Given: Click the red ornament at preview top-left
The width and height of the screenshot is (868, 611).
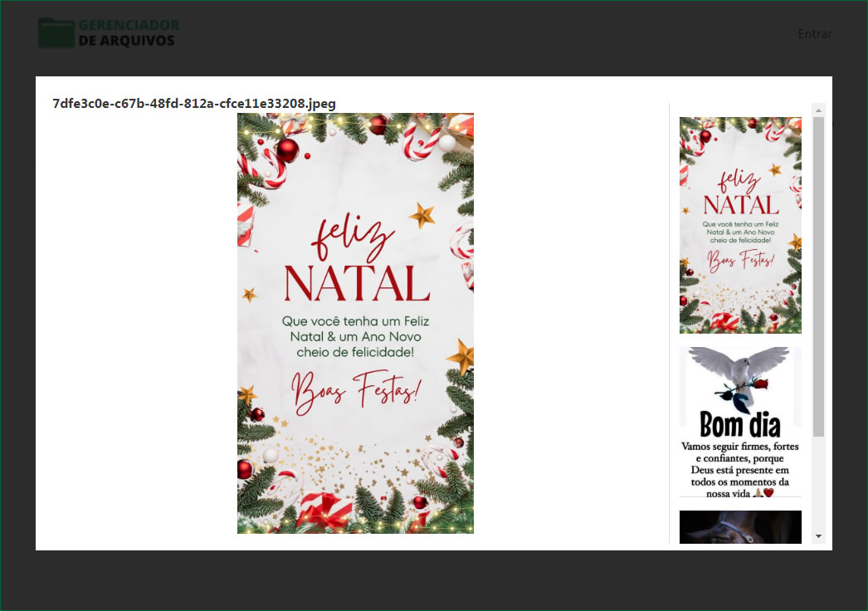Looking at the screenshot, I should [287, 150].
